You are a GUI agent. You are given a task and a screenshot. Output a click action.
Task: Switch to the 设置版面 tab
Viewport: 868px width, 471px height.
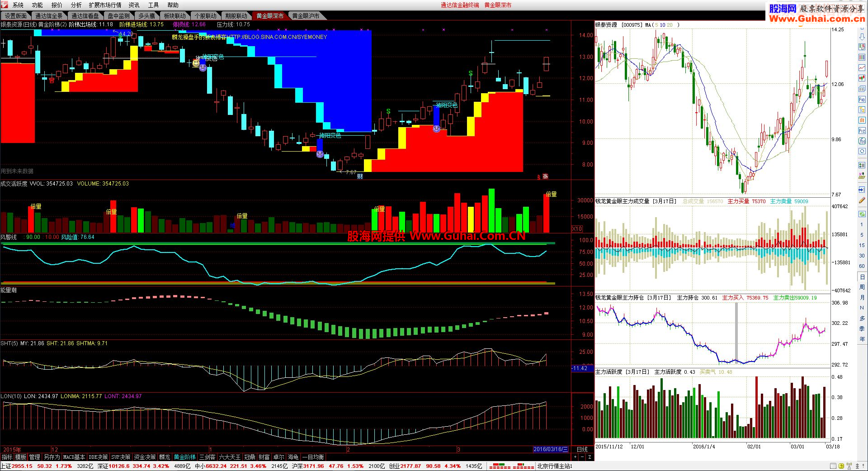coord(16,16)
